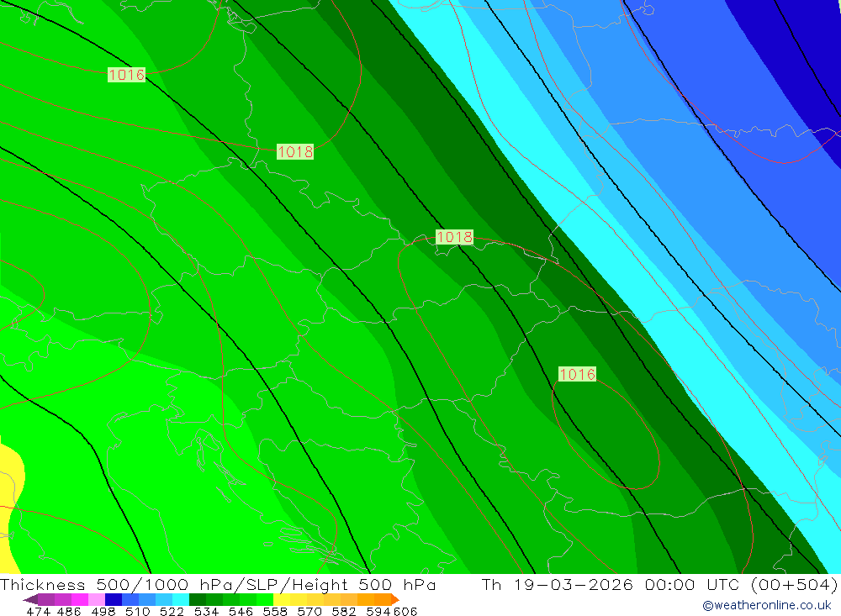841x616 pixels.
Task: Click the legend value 606
Action: [405, 611]
